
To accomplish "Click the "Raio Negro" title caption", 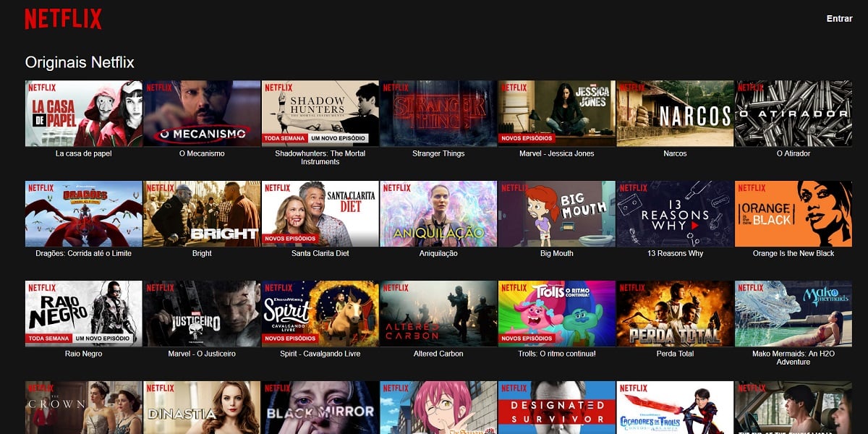I will pos(84,354).
